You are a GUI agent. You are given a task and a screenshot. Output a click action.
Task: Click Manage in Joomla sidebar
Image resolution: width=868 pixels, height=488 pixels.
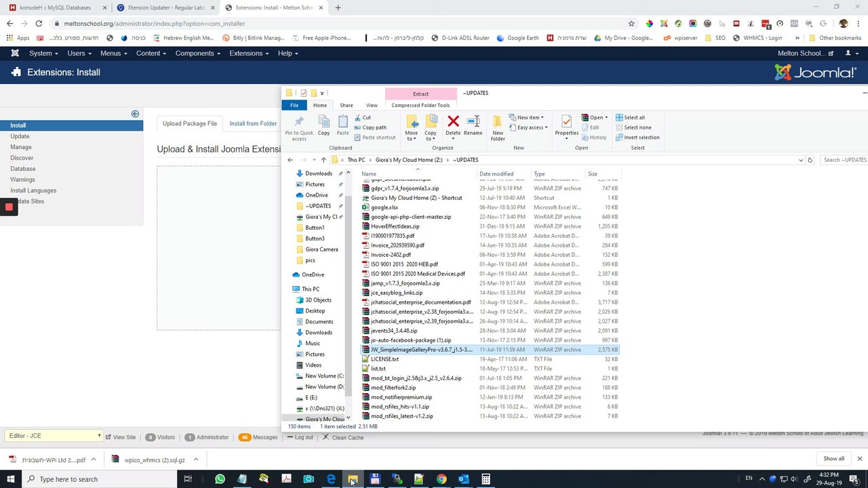(21, 147)
